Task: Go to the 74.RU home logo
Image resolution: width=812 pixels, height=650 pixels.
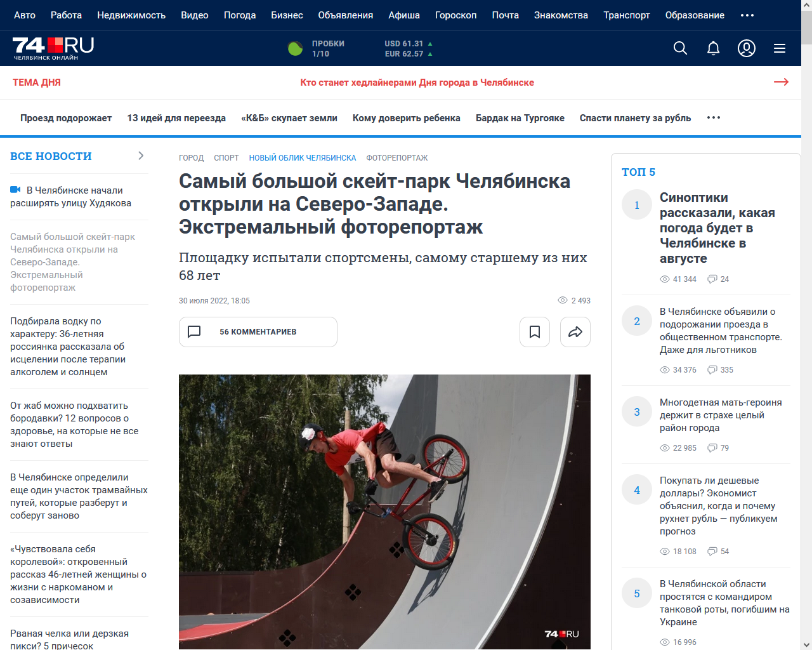Action: coord(53,48)
